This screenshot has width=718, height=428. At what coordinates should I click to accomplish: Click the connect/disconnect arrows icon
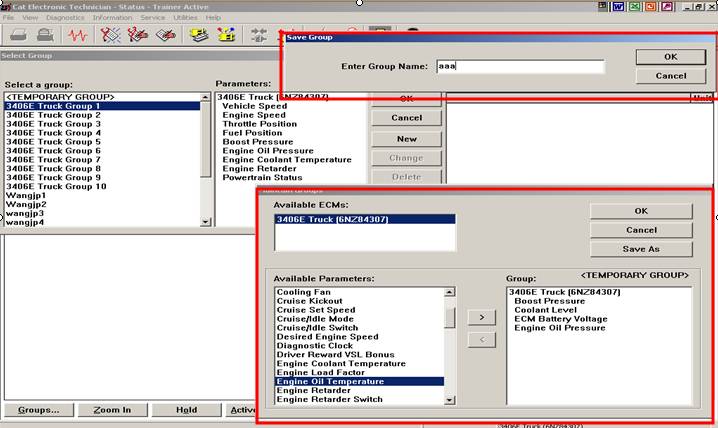coord(259,35)
